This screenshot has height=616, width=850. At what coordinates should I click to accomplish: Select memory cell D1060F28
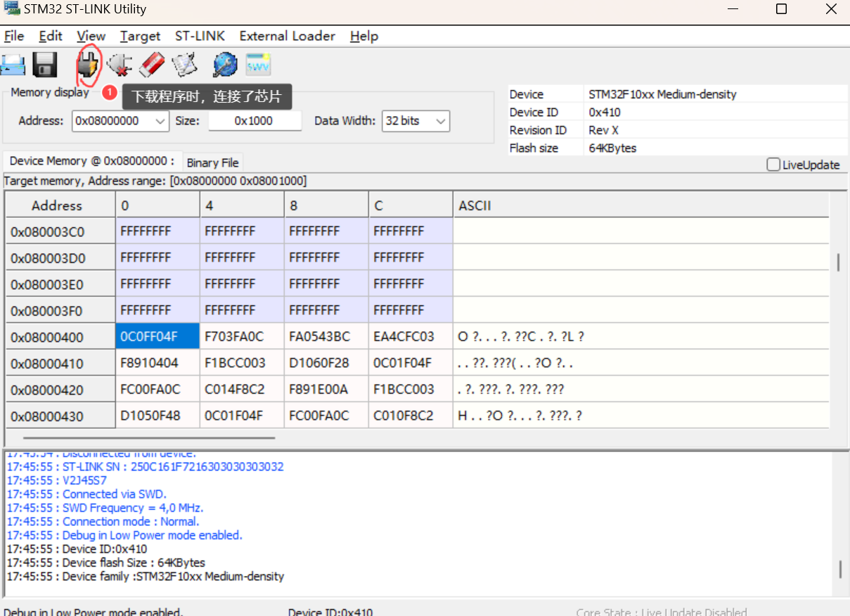(x=326, y=364)
